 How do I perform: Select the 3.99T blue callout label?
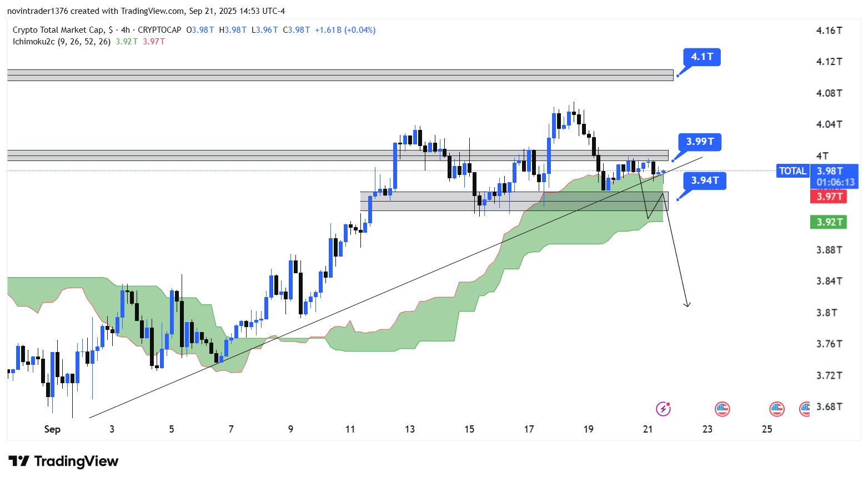(700, 142)
